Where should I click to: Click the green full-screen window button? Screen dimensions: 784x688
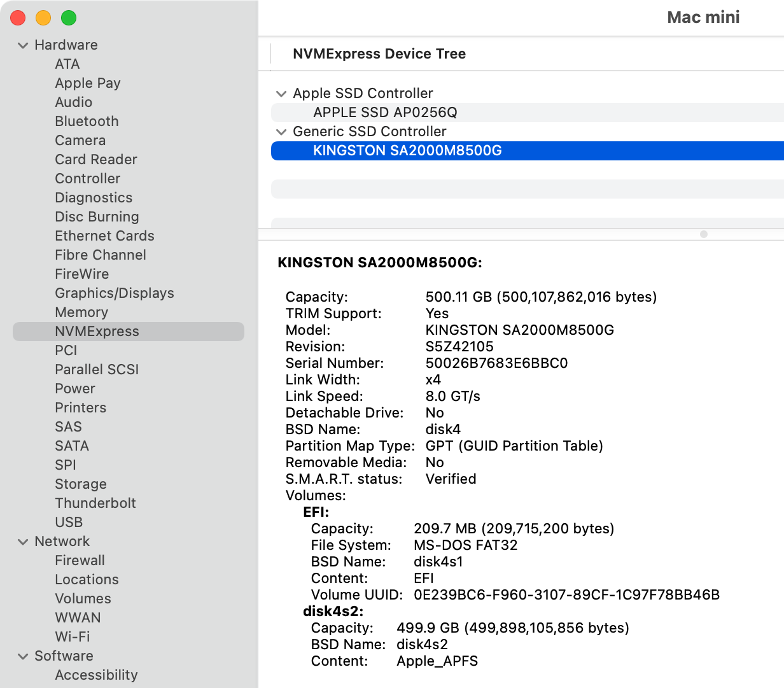pyautogui.click(x=69, y=18)
